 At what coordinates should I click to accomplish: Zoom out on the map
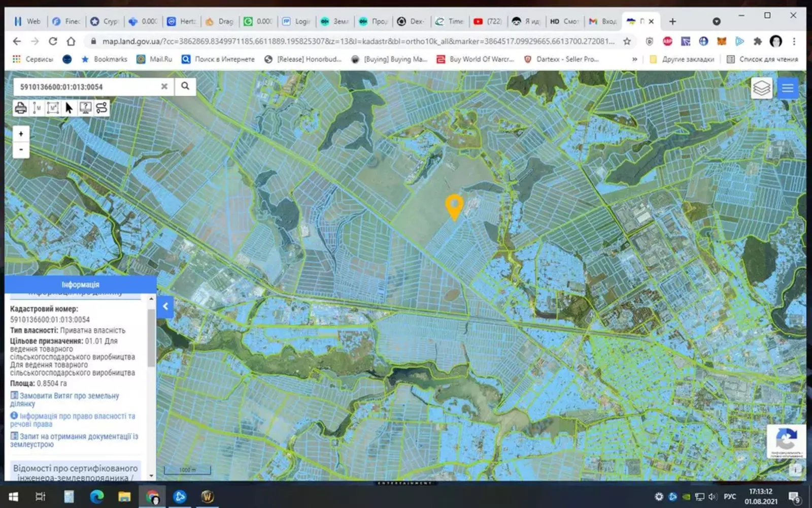[21, 150]
